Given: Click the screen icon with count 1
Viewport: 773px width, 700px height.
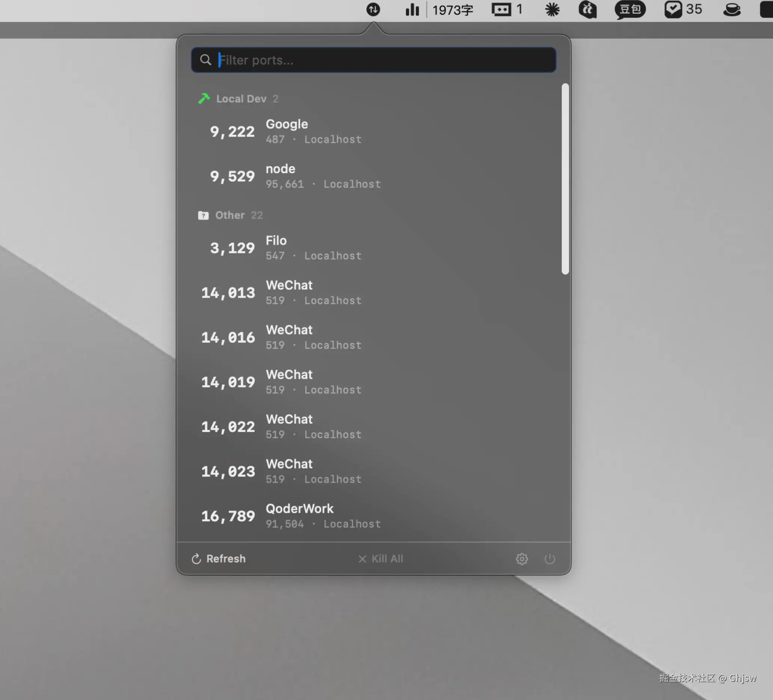Looking at the screenshot, I should (507, 10).
